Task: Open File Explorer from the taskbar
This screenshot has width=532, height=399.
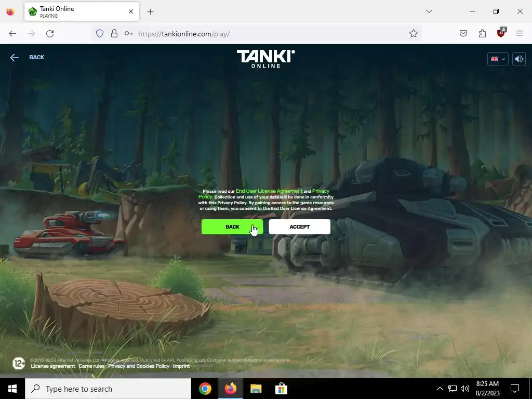Action: coord(256,389)
